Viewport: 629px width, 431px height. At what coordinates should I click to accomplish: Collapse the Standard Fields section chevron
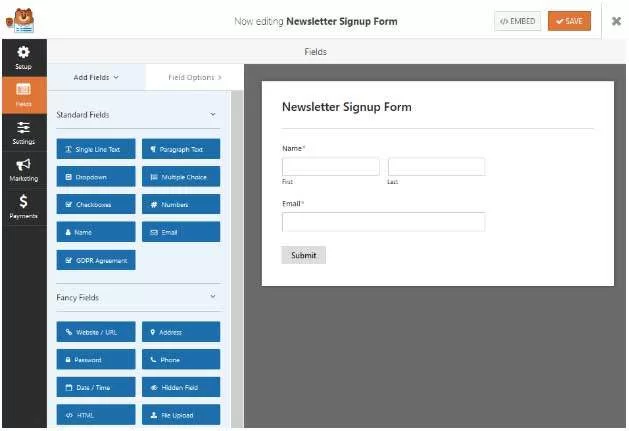coord(213,114)
